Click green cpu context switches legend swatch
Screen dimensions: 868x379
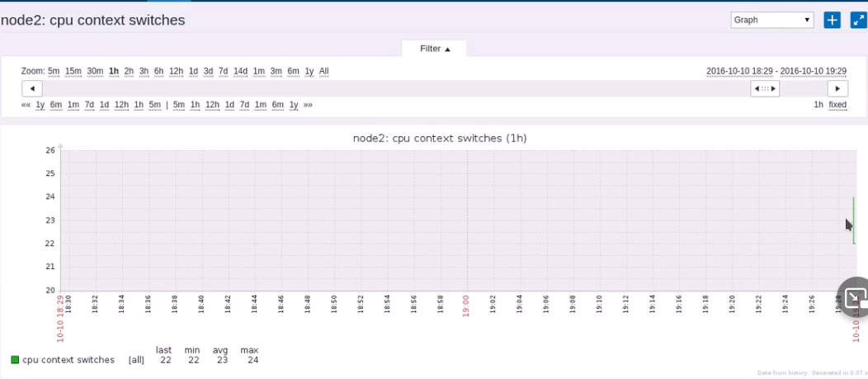pos(15,360)
